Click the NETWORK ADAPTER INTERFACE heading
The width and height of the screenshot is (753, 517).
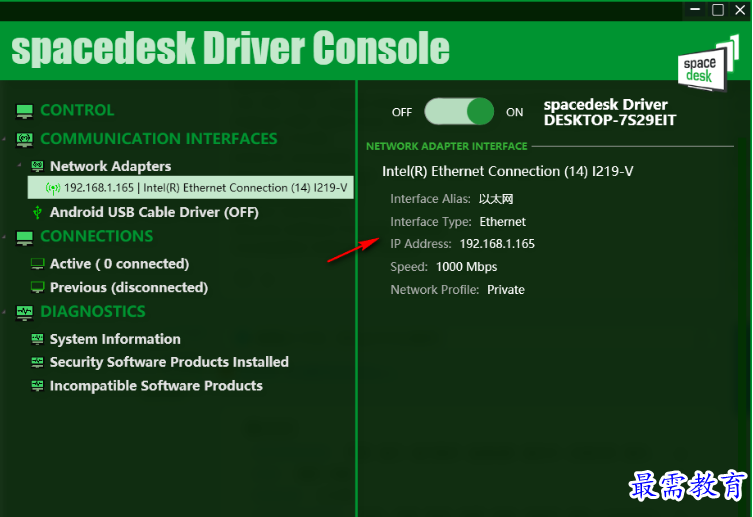[x=447, y=146]
